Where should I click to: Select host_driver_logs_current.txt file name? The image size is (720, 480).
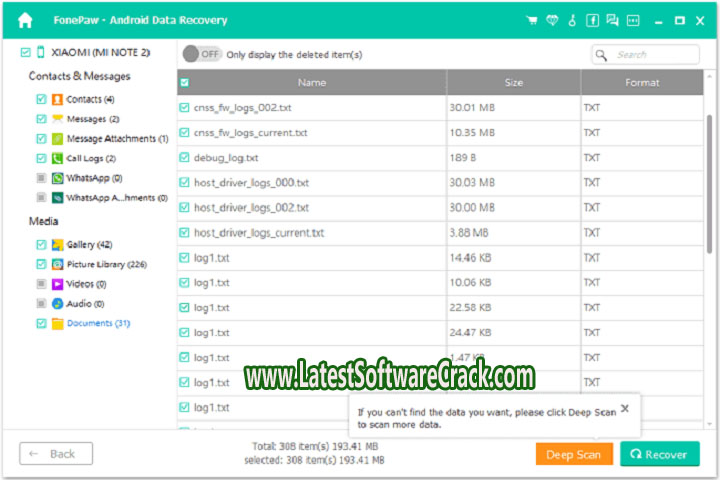[x=259, y=233]
